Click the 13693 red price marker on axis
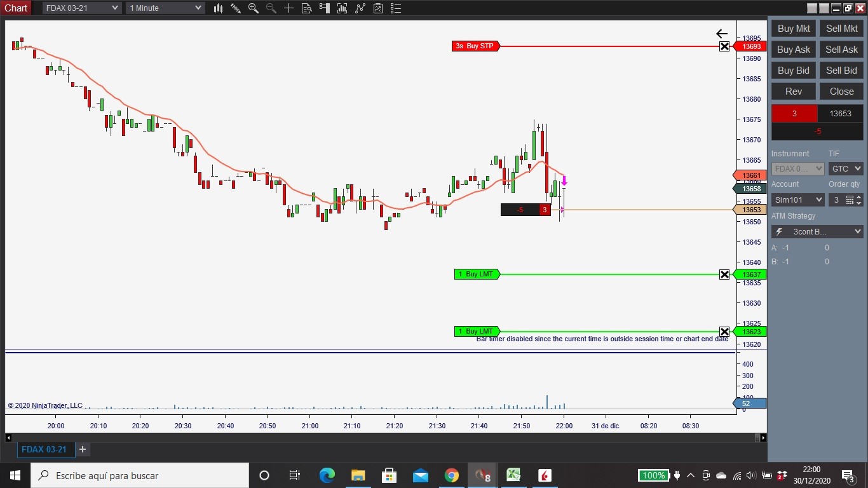This screenshot has height=488, width=868. [x=750, y=46]
